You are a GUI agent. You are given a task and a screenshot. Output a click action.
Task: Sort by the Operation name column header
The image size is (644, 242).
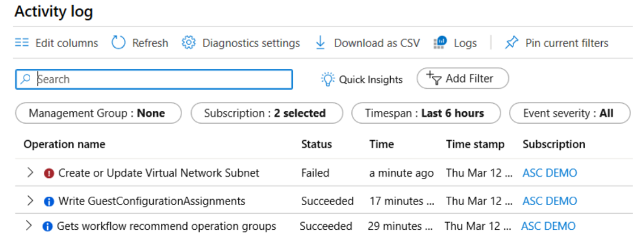pos(64,144)
